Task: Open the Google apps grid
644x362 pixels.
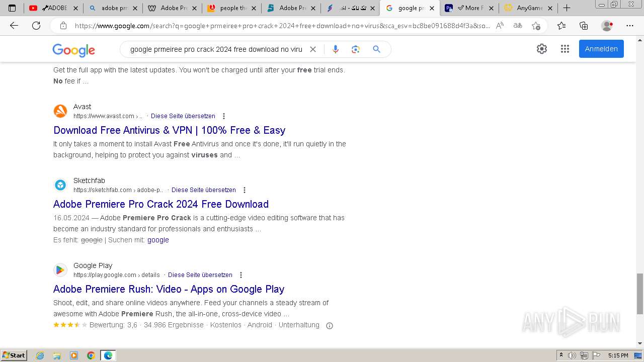Action: (x=565, y=49)
